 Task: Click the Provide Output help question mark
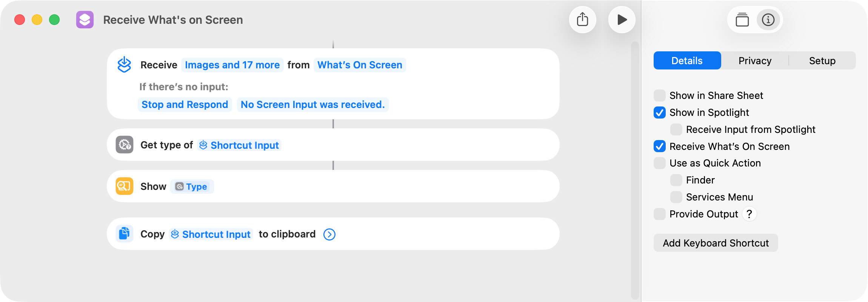tap(749, 214)
